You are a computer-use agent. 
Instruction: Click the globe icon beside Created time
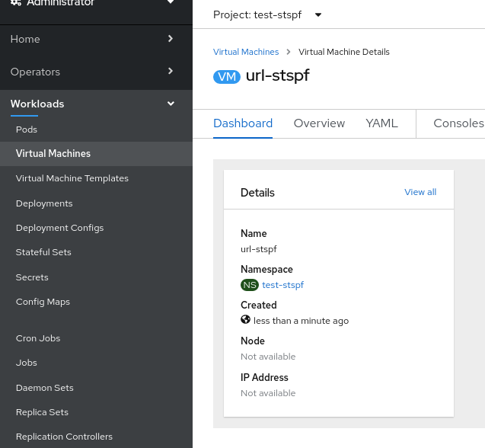click(245, 320)
